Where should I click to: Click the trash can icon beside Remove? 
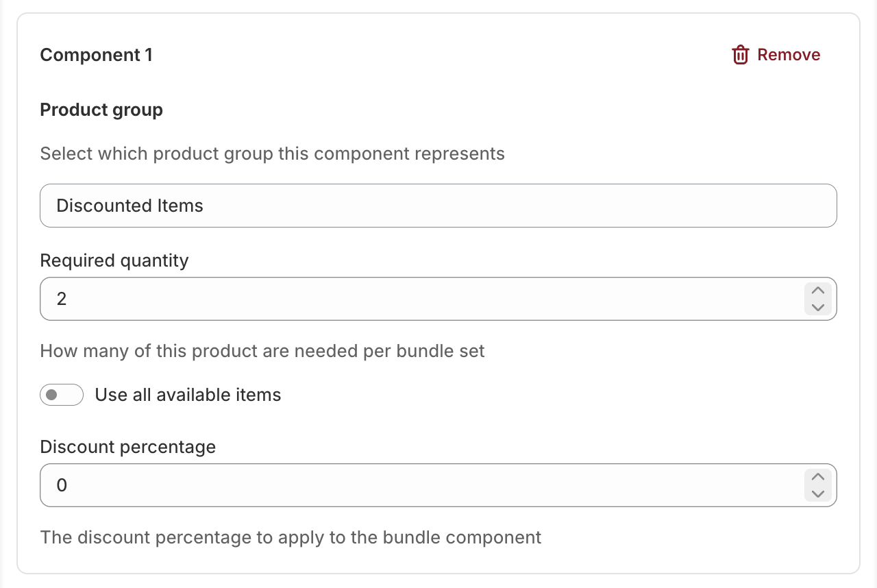click(x=740, y=55)
